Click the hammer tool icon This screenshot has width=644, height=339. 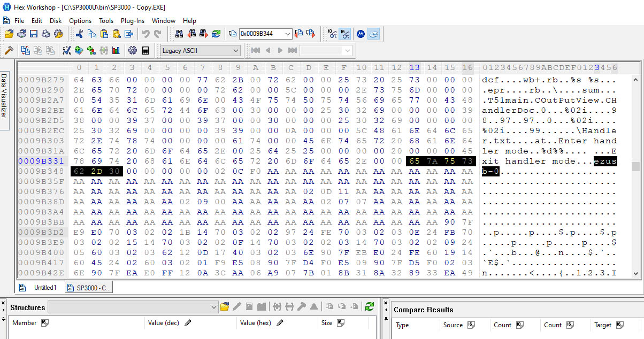(9, 50)
